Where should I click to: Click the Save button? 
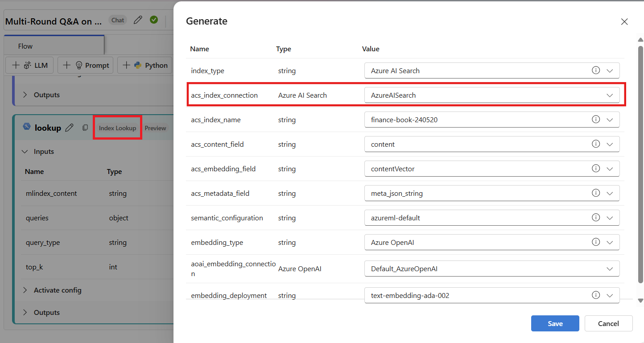pyautogui.click(x=555, y=323)
